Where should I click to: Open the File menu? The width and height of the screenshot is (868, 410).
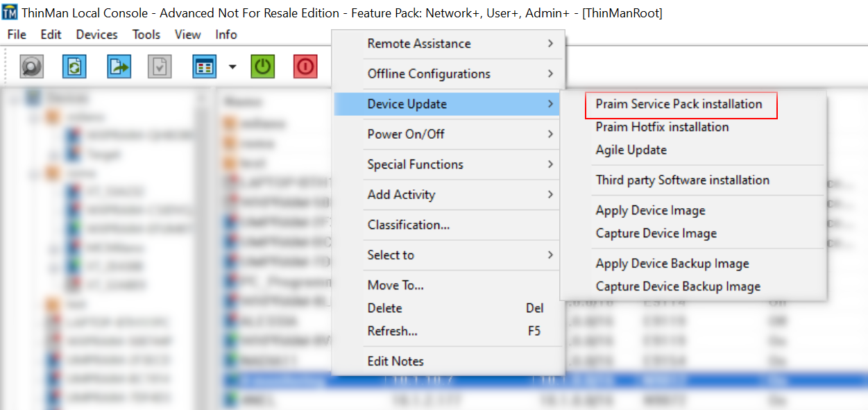(x=17, y=35)
